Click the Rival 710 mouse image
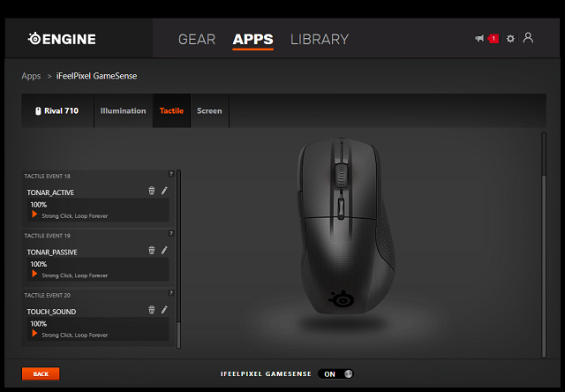 345,225
